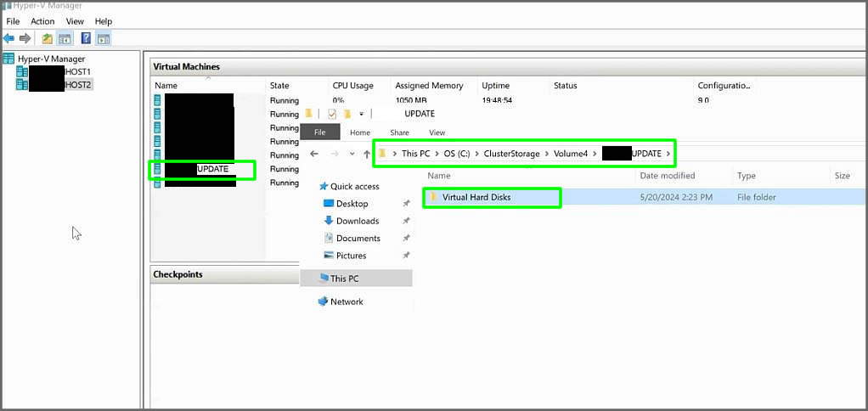Open Desktop in Explorer sidebar
The image size is (868, 411).
pyautogui.click(x=352, y=204)
